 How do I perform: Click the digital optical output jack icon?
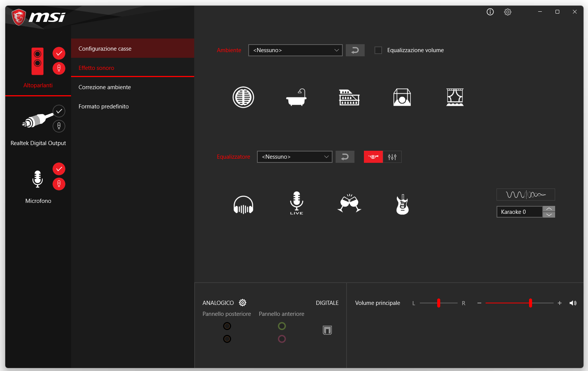pos(327,330)
